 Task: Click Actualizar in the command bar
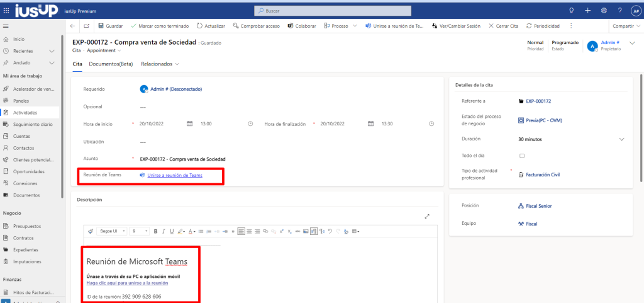coord(211,26)
